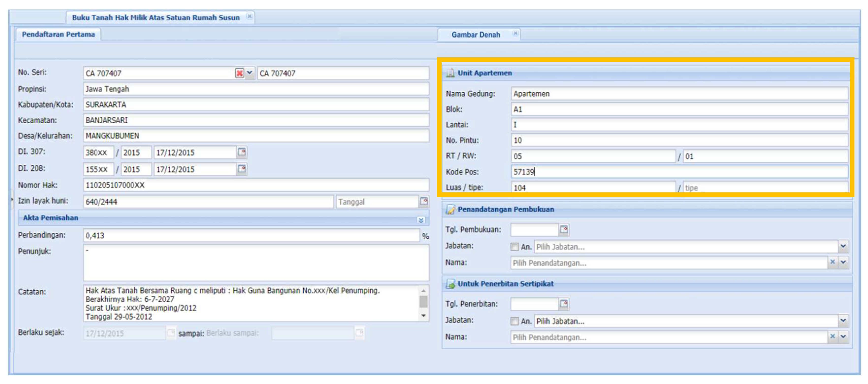This screenshot has height=384, width=868.
Task: Collapse the Akta Pemisahan section
Action: (x=421, y=220)
